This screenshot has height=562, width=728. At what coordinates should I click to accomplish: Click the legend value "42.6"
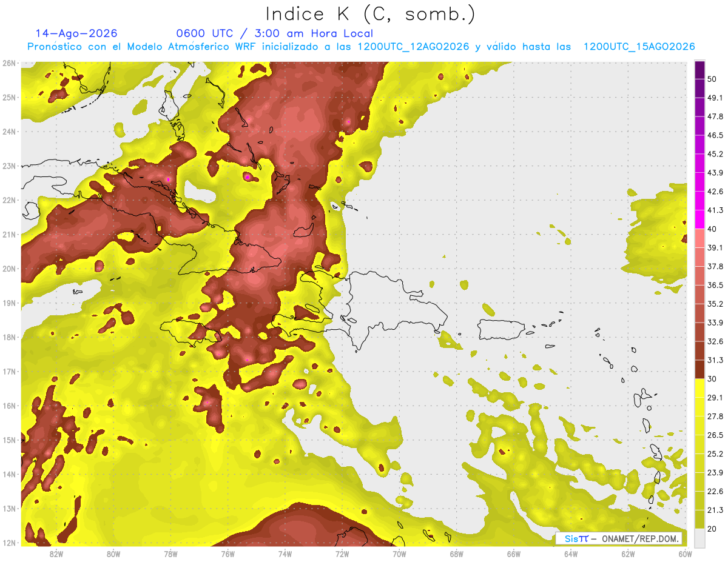tap(715, 191)
